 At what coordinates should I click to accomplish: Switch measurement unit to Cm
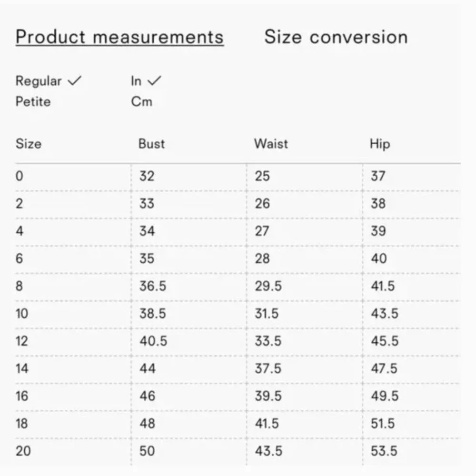[x=141, y=101]
